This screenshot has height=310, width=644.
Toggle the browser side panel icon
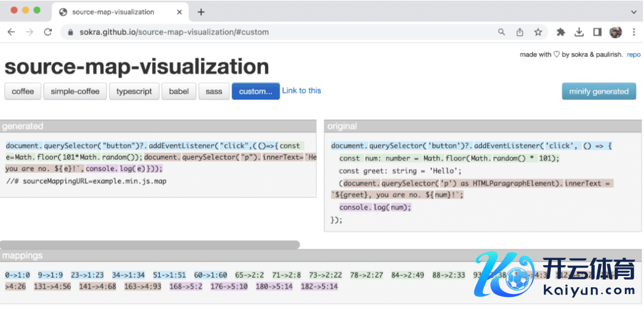click(597, 32)
